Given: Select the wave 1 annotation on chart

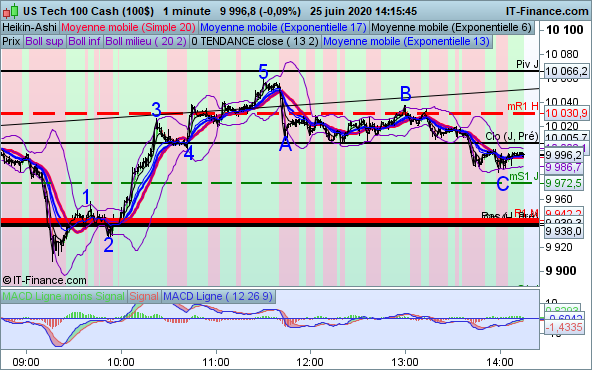Looking at the screenshot, I should [86, 197].
